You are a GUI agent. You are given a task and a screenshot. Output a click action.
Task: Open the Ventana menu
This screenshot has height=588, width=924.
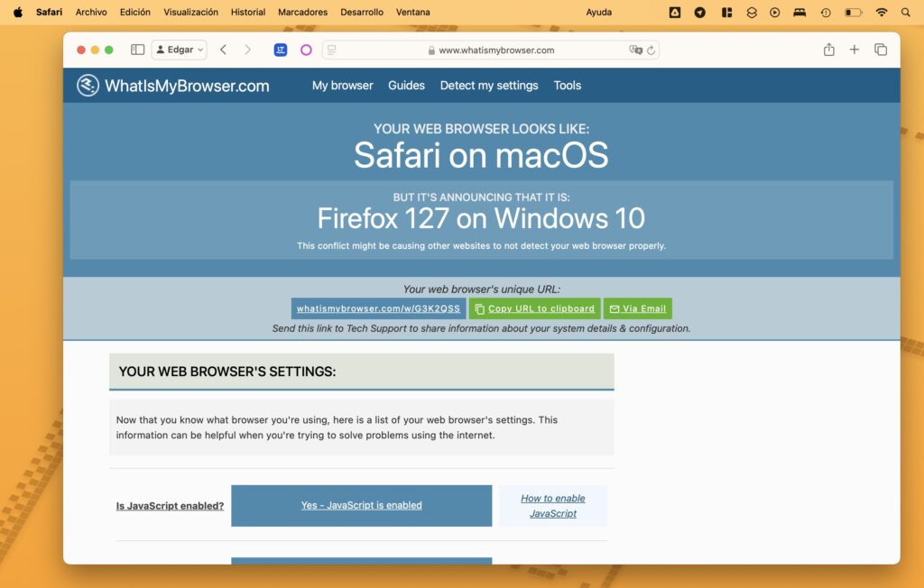pyautogui.click(x=413, y=12)
